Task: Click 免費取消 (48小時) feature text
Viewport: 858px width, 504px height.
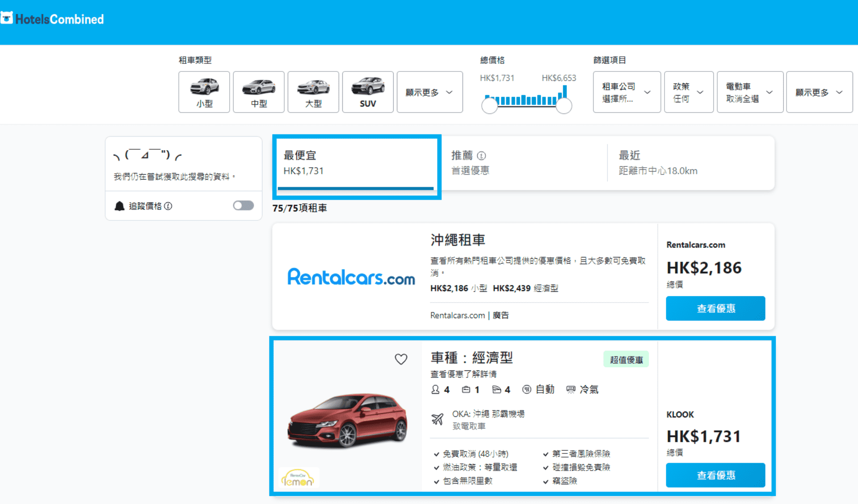Action: pos(475,454)
